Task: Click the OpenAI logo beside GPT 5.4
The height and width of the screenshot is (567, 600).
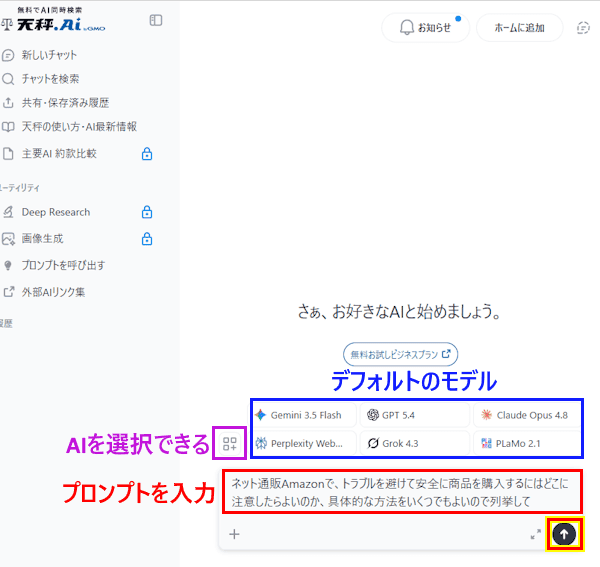Action: 373,415
